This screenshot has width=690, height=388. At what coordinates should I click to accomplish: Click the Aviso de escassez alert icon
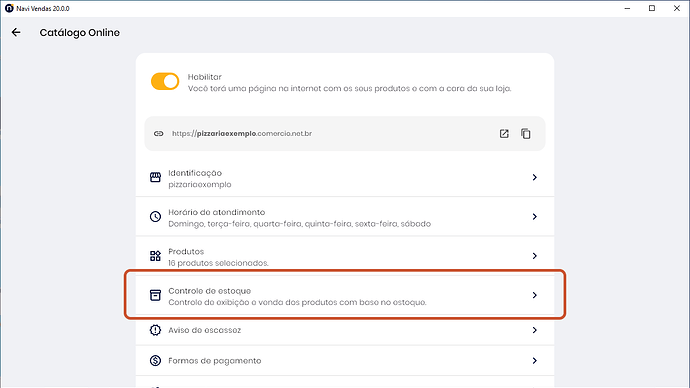155,330
